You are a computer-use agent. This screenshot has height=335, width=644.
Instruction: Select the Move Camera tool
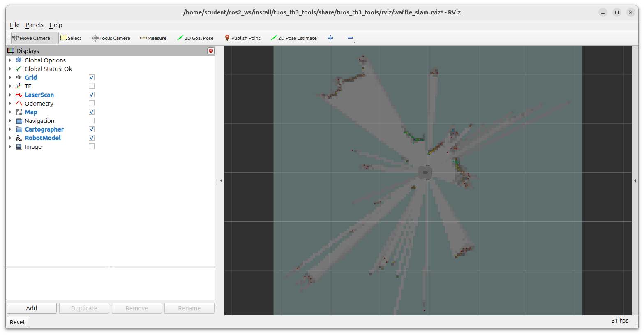click(x=35, y=38)
